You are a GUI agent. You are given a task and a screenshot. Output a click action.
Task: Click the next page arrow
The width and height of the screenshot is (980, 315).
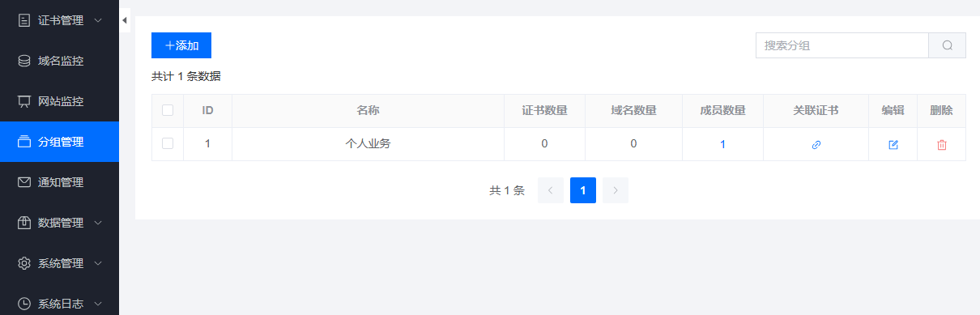(x=616, y=190)
